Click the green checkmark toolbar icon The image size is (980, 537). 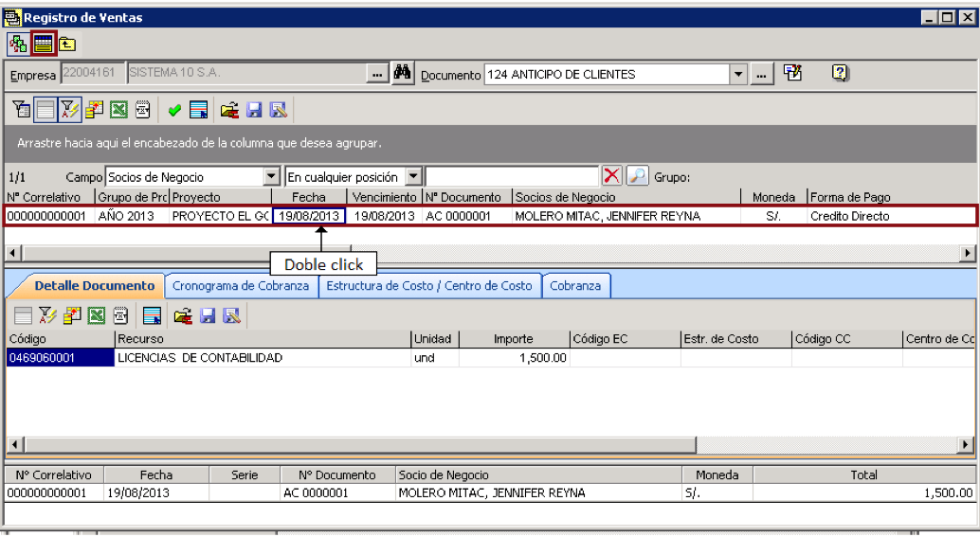(x=174, y=111)
